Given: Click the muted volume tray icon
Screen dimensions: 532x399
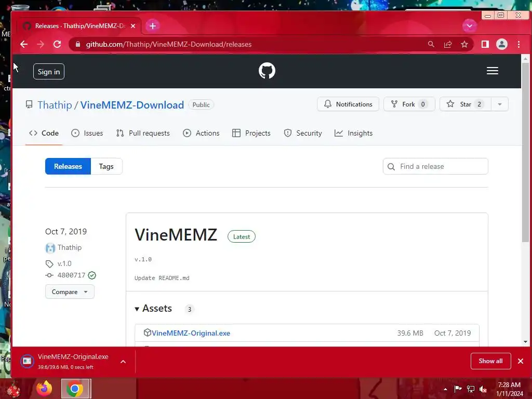Looking at the screenshot, I should pos(483,389).
